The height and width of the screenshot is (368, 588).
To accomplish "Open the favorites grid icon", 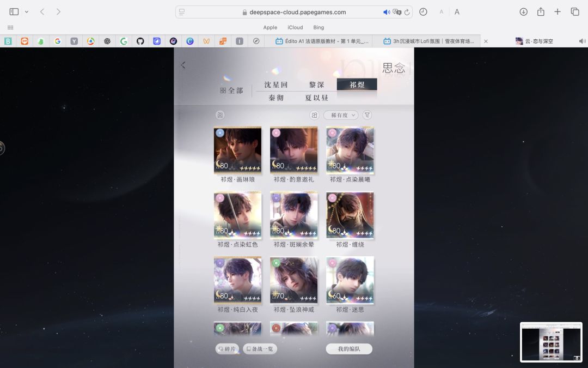I will [x=10, y=27].
